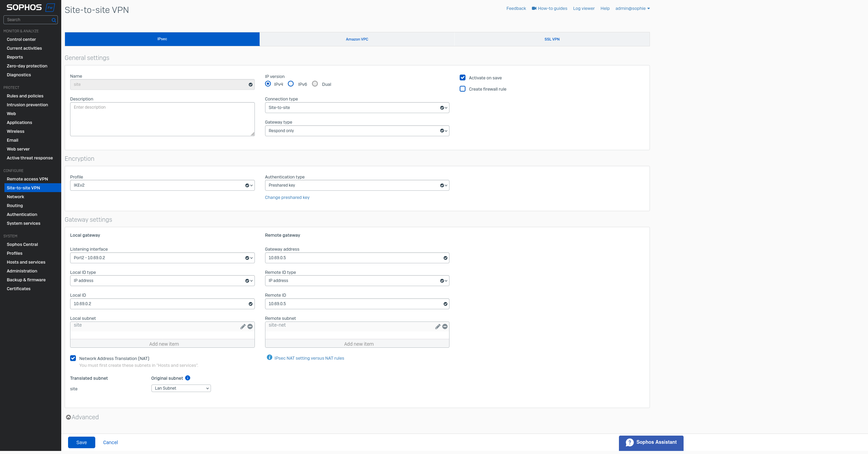Click the Description text area
The width and height of the screenshot is (868, 454).
[x=162, y=119]
